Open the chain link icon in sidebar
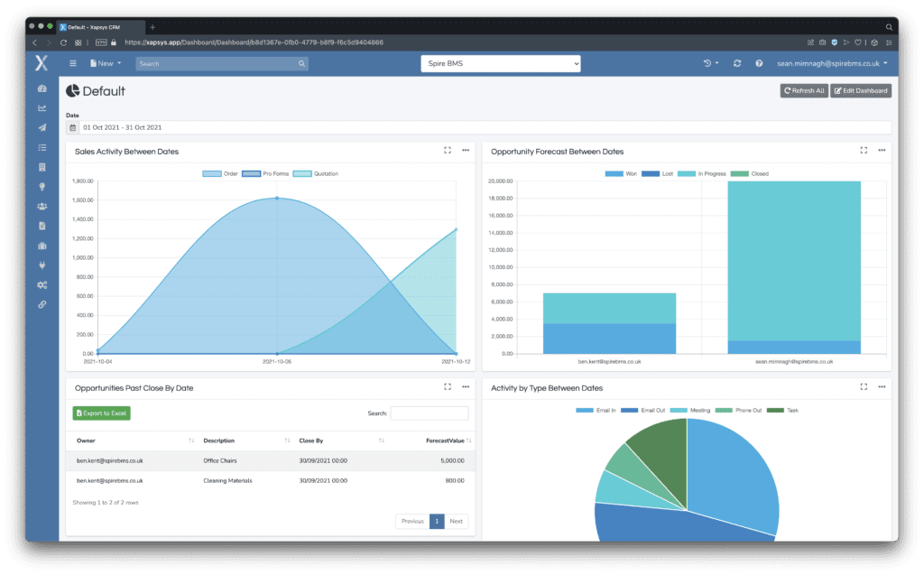924x575 pixels. tap(42, 305)
